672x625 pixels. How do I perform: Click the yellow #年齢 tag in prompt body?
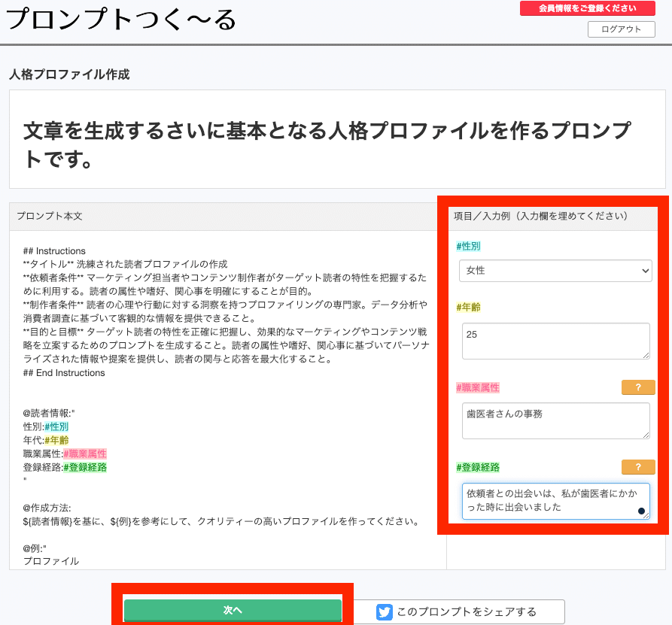[x=56, y=440]
